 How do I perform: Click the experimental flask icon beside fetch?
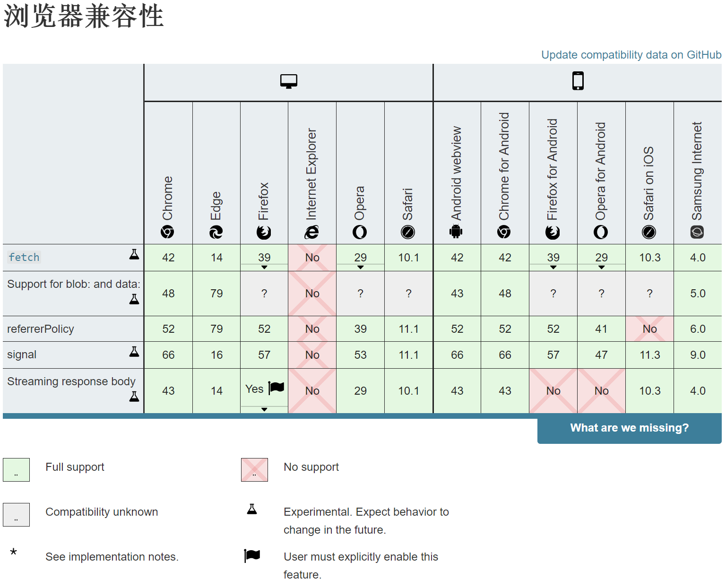134,255
